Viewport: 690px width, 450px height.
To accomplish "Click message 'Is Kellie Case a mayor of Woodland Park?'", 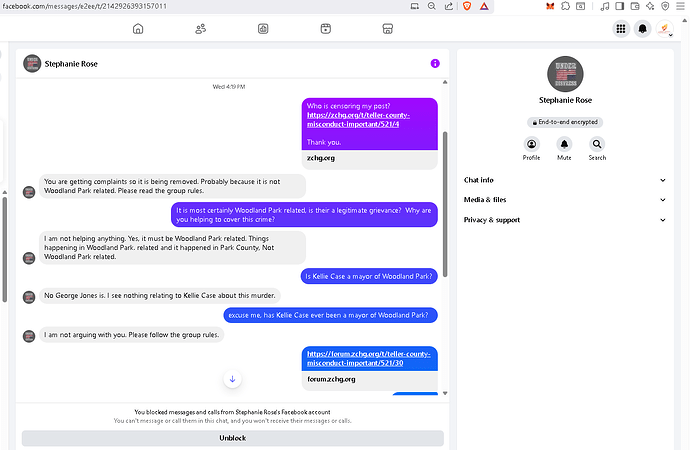I will tap(369, 276).
